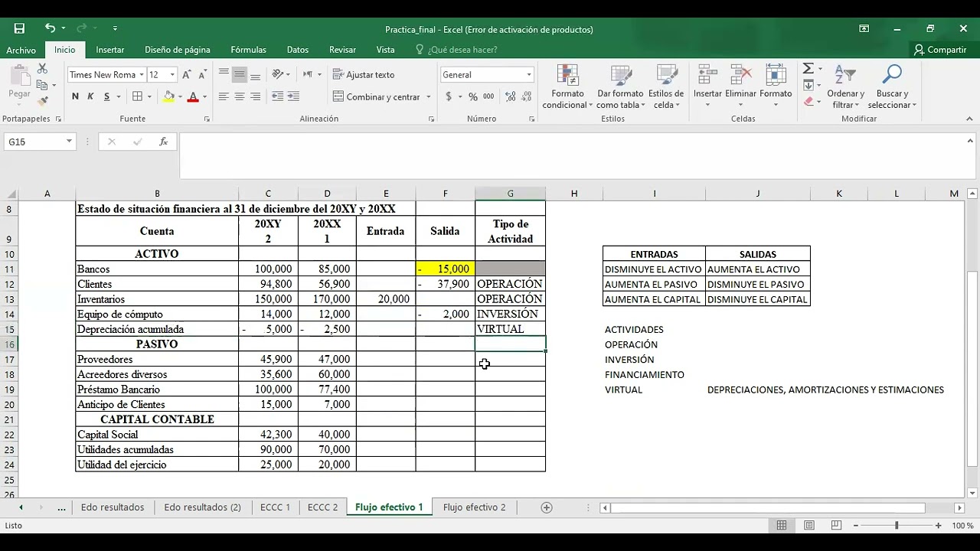The width and height of the screenshot is (980, 551).
Task: Click the Font Color red A icon
Action: click(193, 96)
